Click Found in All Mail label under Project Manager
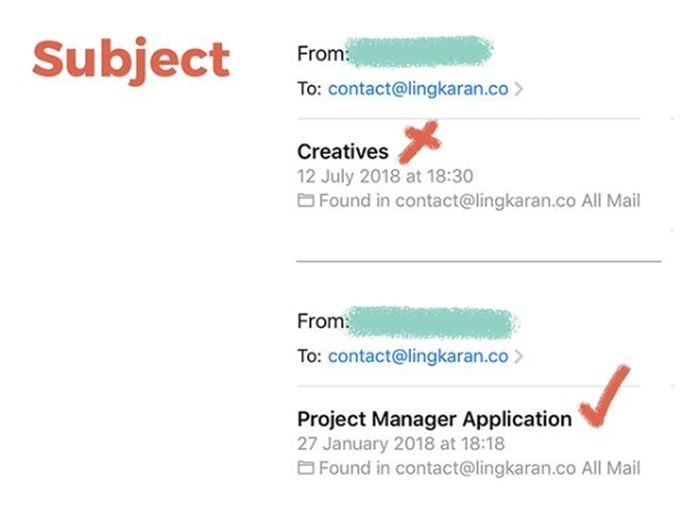 480,468
